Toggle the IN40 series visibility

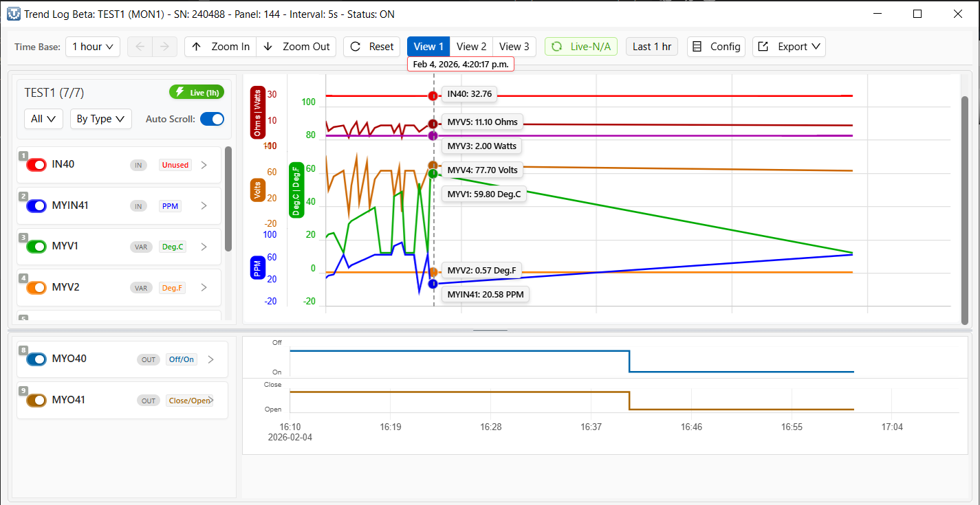[x=36, y=165]
